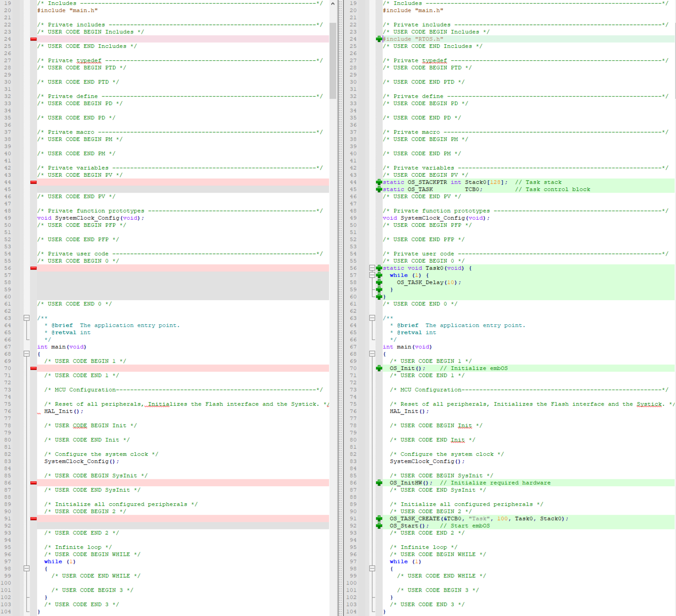Click the insertion marker beside OS_Start()
Image resolution: width=676 pixels, height=616 pixels.
tap(379, 526)
